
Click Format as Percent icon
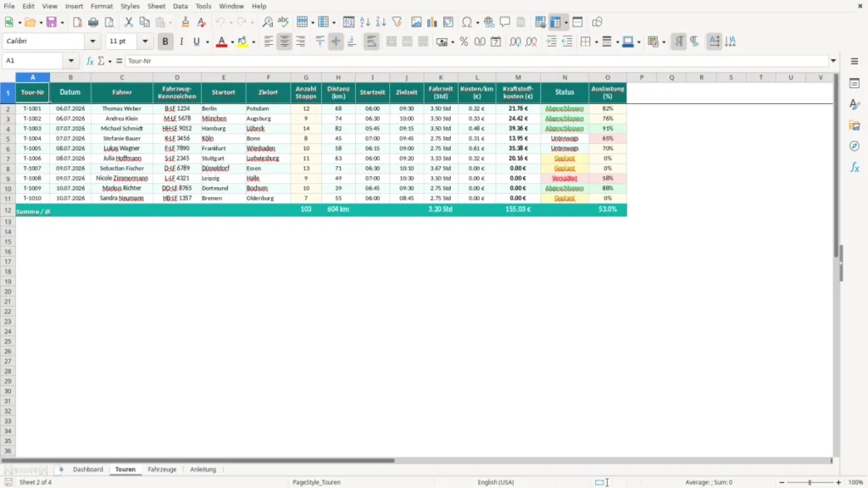point(464,42)
